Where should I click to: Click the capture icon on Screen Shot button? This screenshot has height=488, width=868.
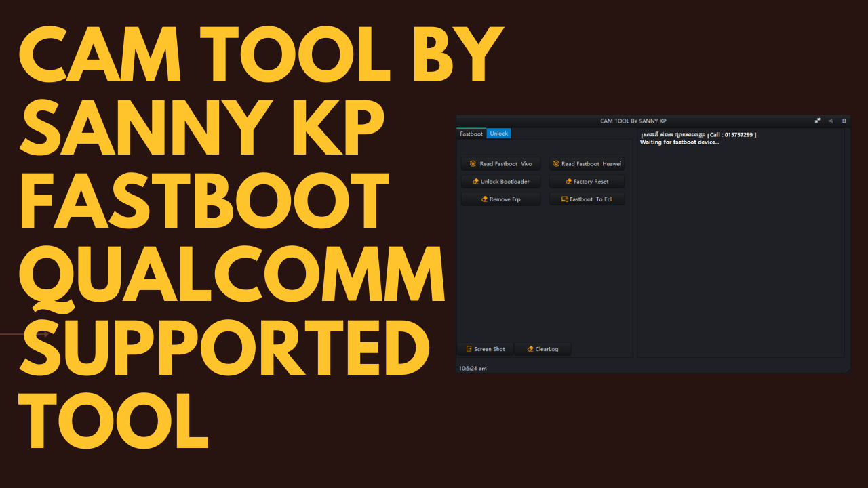pos(469,349)
